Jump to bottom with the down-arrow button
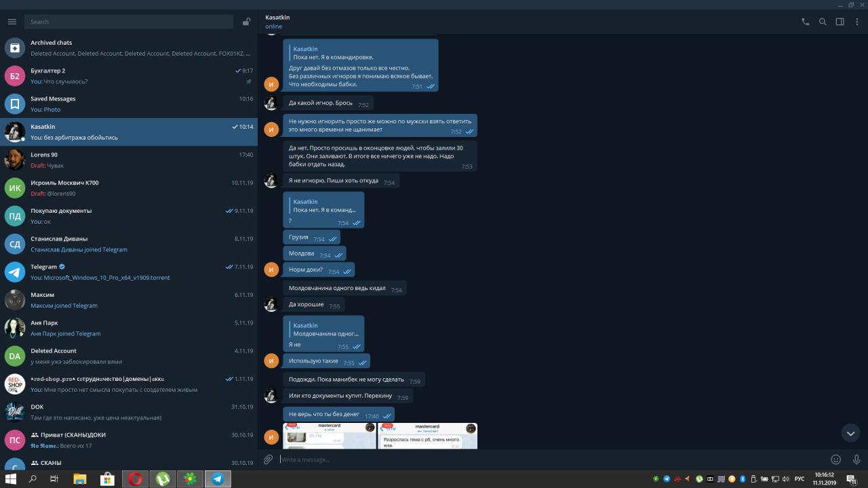 click(x=850, y=432)
